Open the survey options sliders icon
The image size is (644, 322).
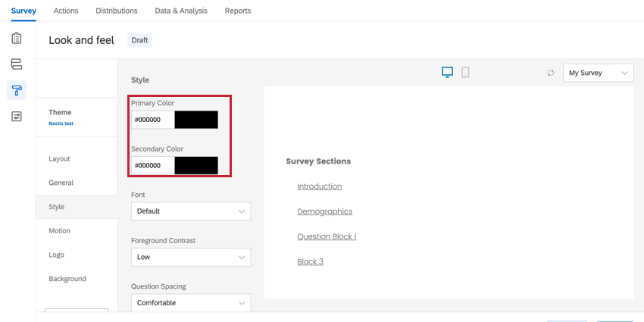[x=17, y=116]
